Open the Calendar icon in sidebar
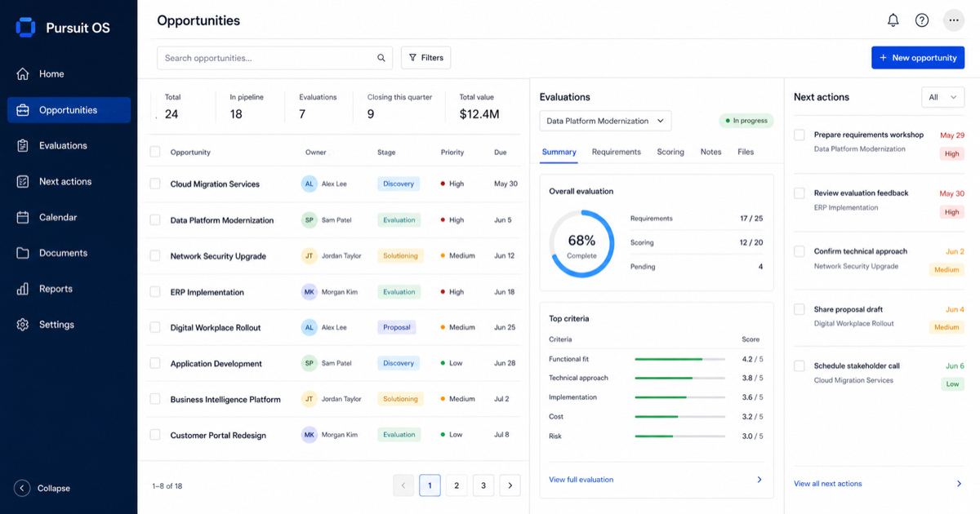The image size is (980, 514). click(x=23, y=218)
